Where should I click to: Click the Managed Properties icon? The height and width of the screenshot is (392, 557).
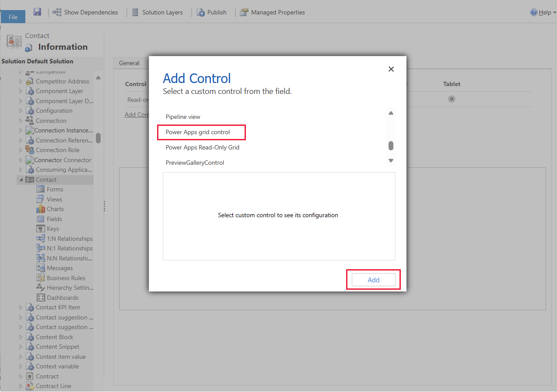(x=244, y=12)
